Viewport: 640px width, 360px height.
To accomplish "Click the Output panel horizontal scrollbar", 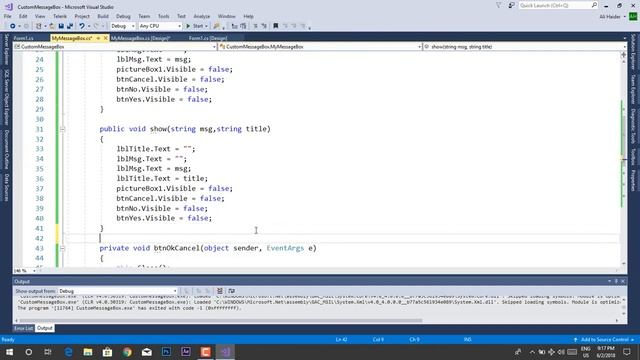I will [220, 320].
